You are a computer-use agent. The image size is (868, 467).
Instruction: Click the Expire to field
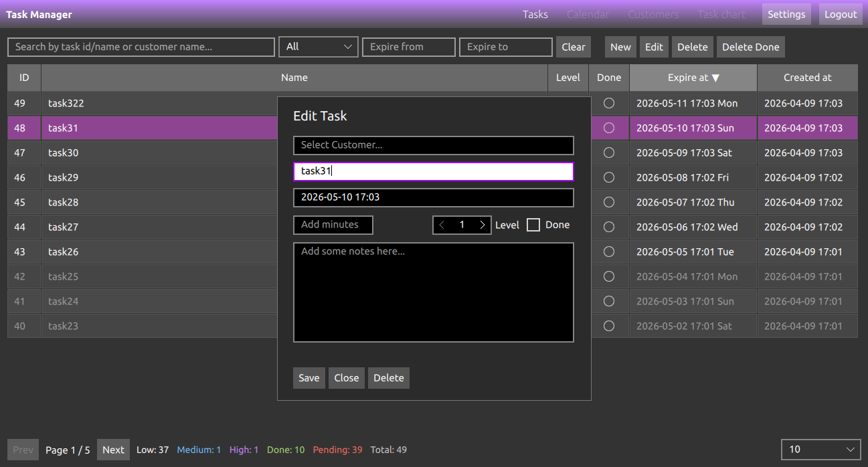pos(506,47)
